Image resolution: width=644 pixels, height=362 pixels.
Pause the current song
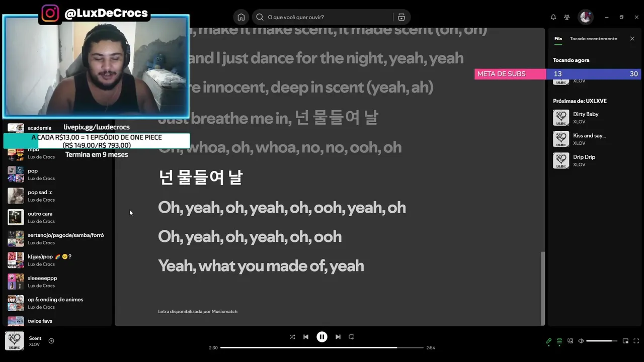click(322, 337)
